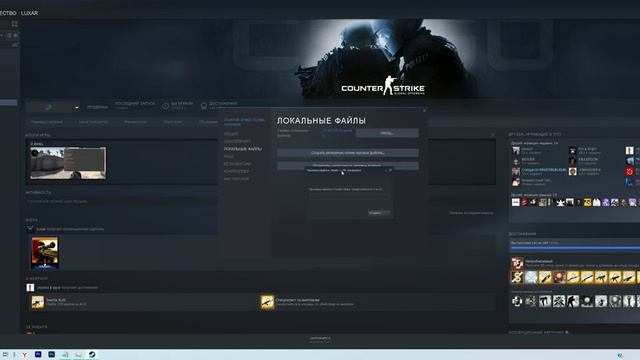Click the blue verifying button with spinning icon
640x360 pixels.
(48, 107)
